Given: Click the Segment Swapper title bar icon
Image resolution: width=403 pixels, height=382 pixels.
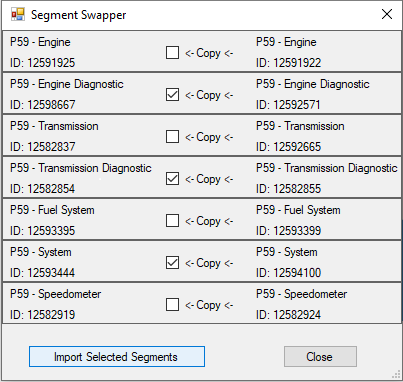Looking at the screenshot, I should click(x=18, y=14).
